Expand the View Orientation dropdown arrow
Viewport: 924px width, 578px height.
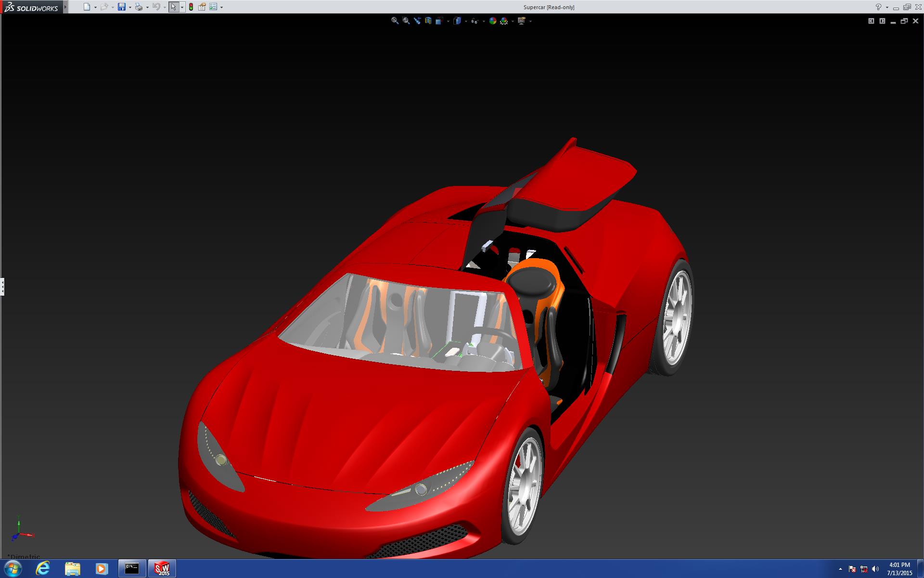(x=448, y=21)
